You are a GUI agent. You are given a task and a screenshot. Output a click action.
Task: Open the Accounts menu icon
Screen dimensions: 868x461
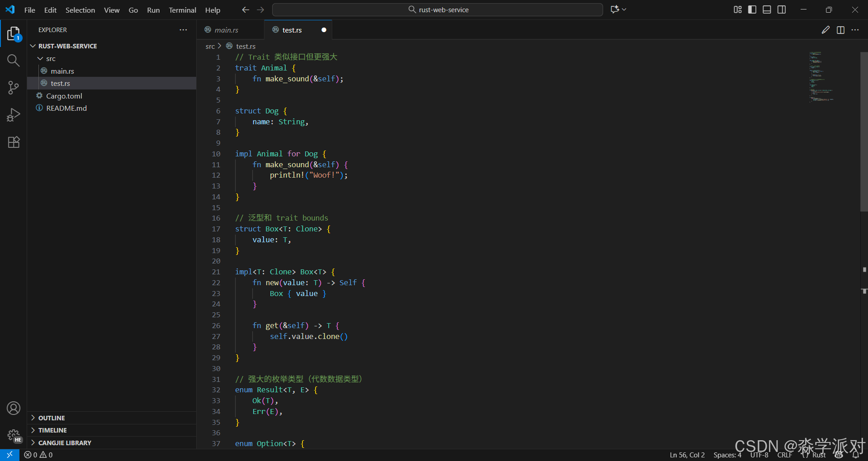pyautogui.click(x=14, y=408)
